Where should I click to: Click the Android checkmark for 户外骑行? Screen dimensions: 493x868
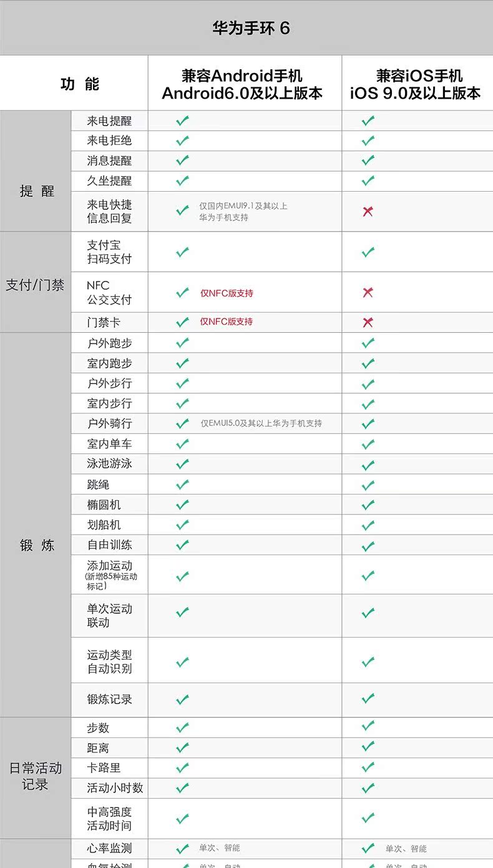tap(182, 423)
